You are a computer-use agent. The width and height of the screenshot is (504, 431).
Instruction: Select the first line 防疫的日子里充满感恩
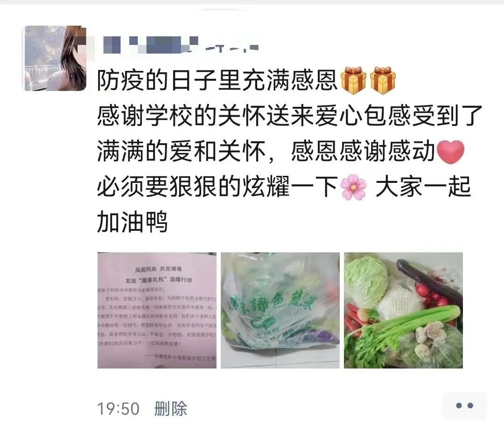coord(217,80)
